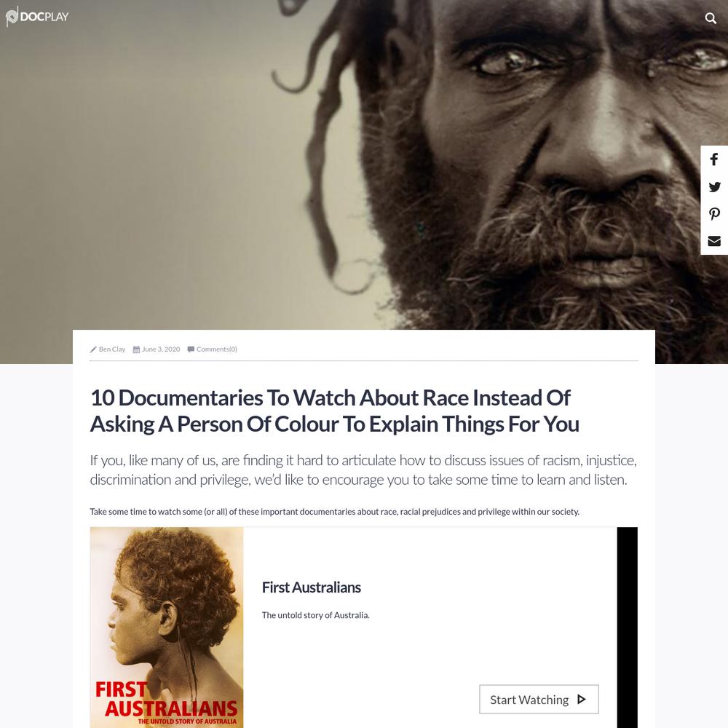
Task: Open First Australians poster thumbnail
Action: coord(167,628)
